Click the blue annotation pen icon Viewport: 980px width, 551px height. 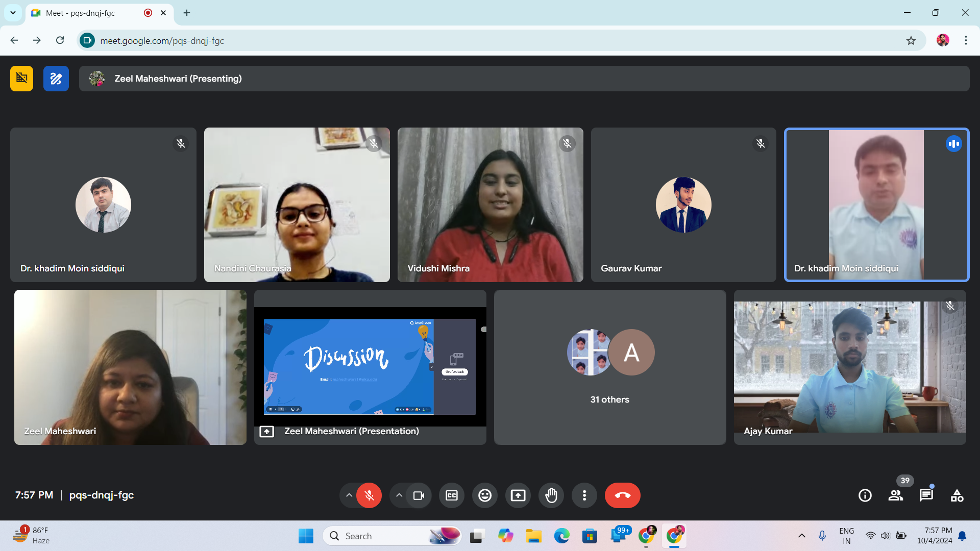click(56, 79)
